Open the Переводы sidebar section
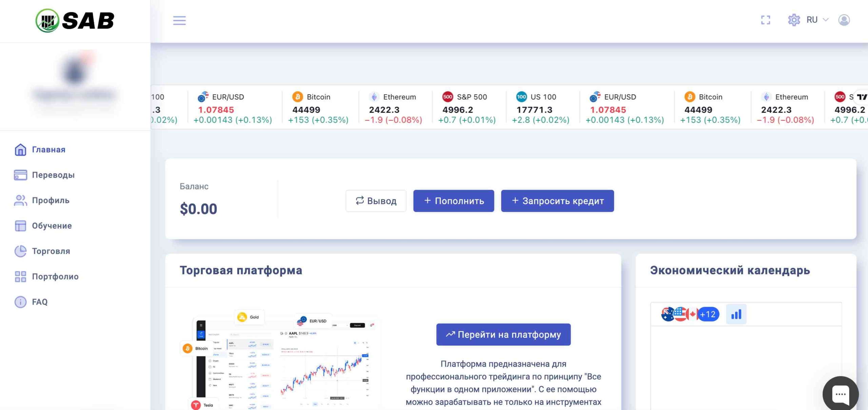This screenshot has height=410, width=868. (x=53, y=175)
